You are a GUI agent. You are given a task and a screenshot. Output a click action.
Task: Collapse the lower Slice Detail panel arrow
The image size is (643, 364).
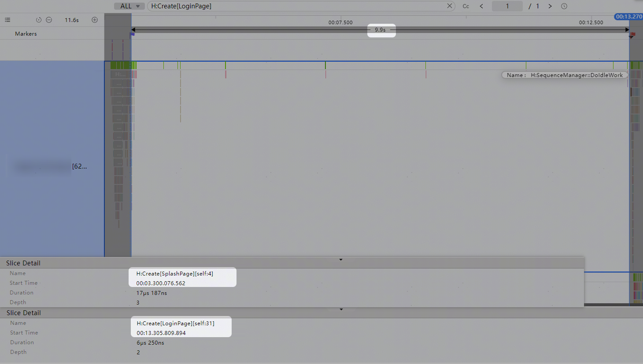point(341,309)
